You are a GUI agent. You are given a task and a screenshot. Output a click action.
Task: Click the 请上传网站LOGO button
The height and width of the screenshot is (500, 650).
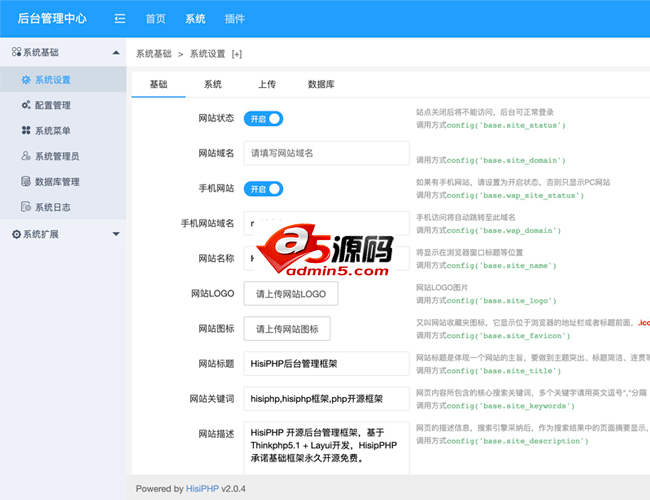[291, 294]
